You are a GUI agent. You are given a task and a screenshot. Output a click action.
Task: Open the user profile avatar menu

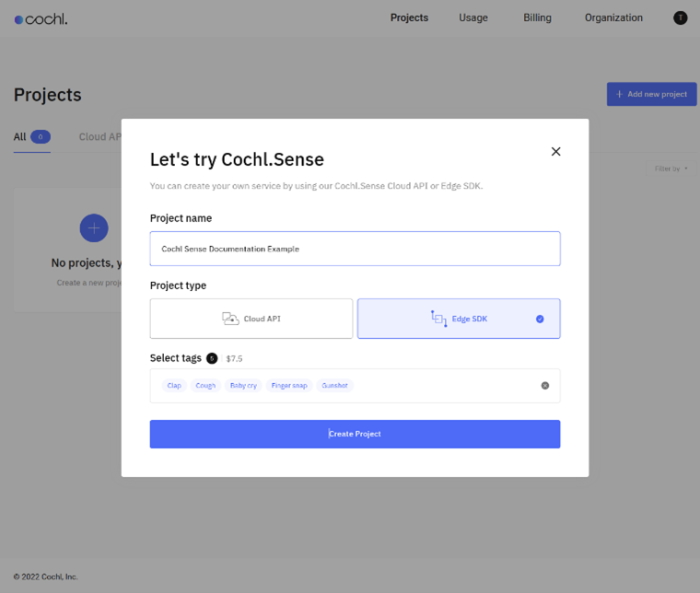pyautogui.click(x=681, y=17)
